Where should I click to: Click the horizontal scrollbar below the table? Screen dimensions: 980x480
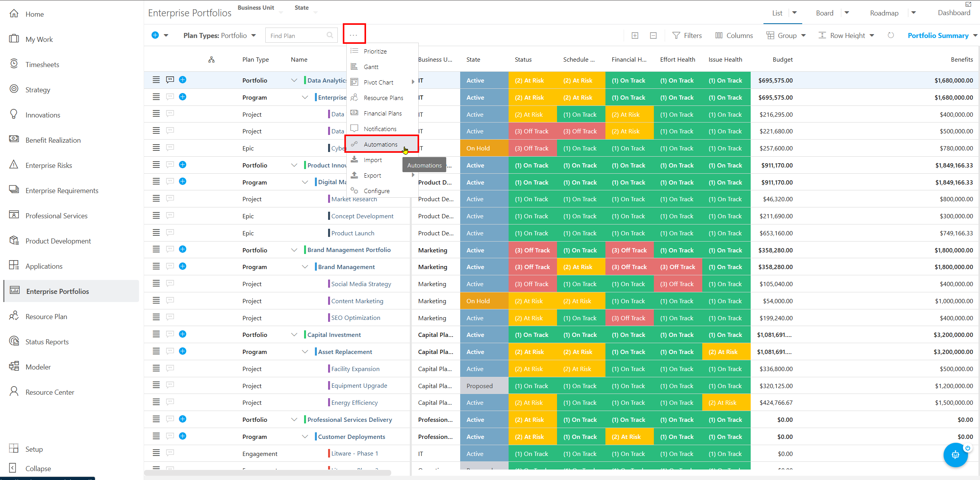point(267,473)
